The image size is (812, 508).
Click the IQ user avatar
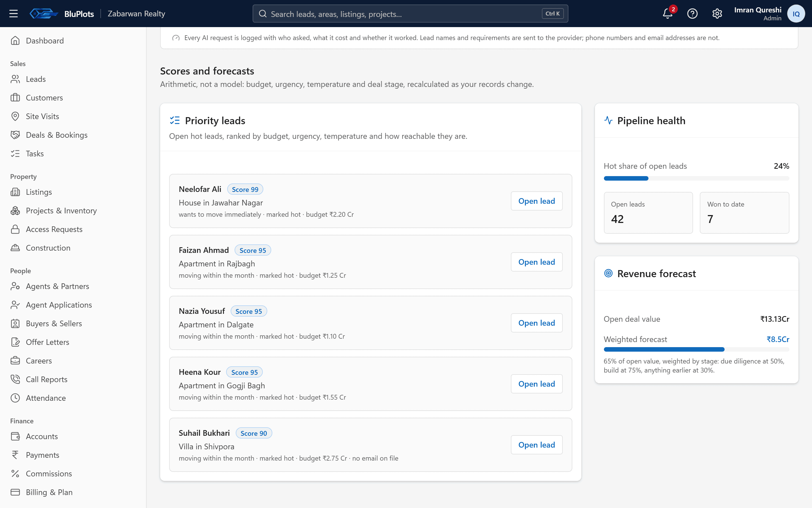pyautogui.click(x=796, y=14)
